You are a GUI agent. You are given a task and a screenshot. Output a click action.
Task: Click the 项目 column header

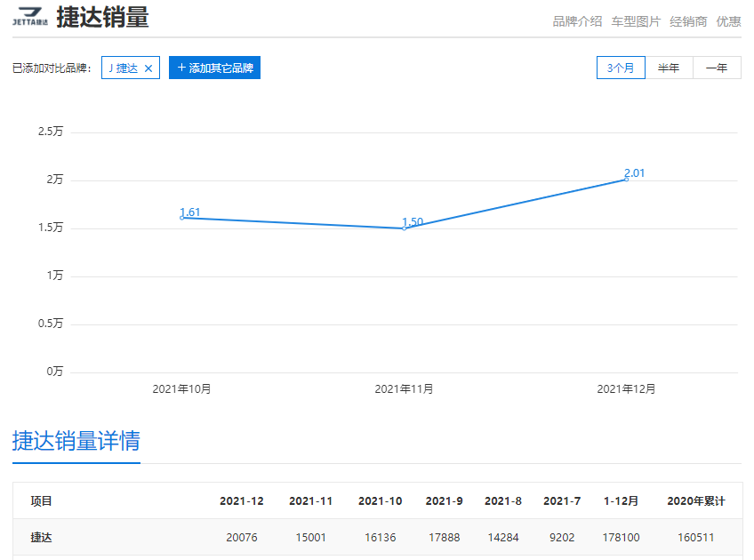coord(42,500)
